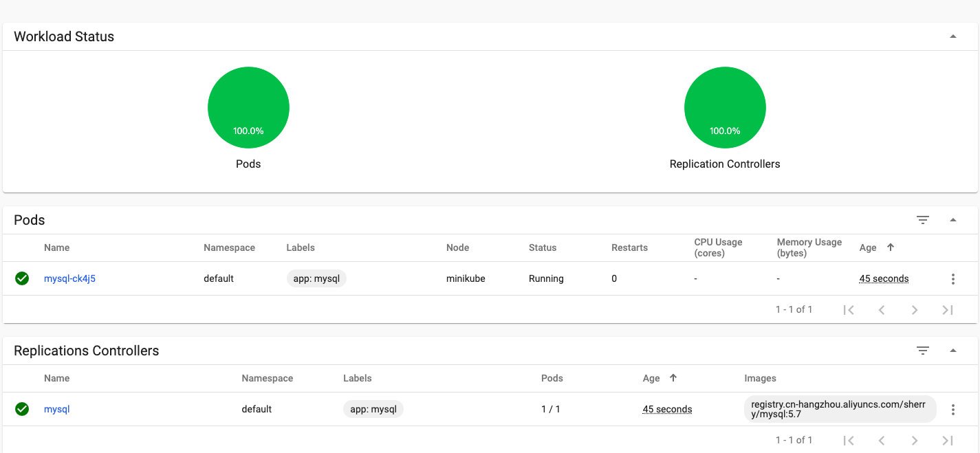
Task: Click Images column header
Action: pyautogui.click(x=760, y=378)
